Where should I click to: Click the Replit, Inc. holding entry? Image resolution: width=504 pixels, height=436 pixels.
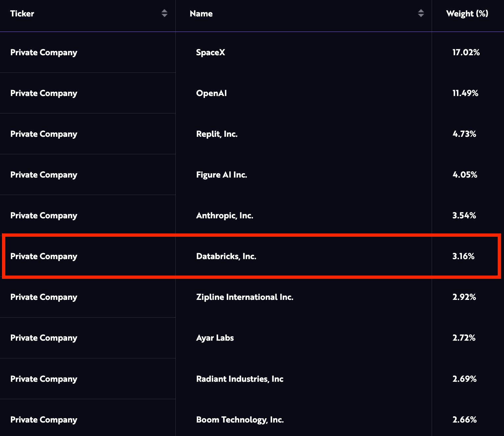(217, 134)
